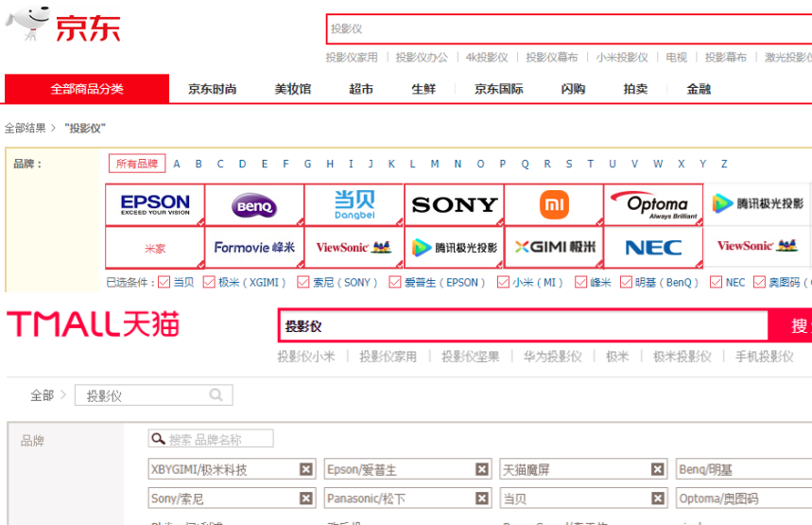This screenshot has width=812, height=525.
Task: Select the NEC brand logo
Action: [653, 248]
